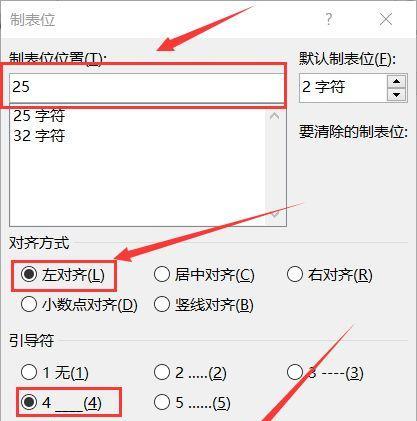
Task: Click the list scrollbar down arrow
Action: click(275, 214)
